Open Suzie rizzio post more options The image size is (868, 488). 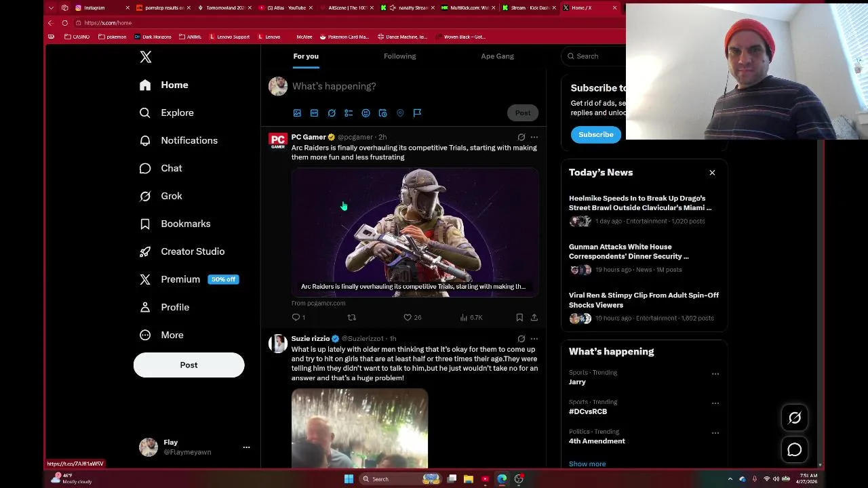pos(534,338)
